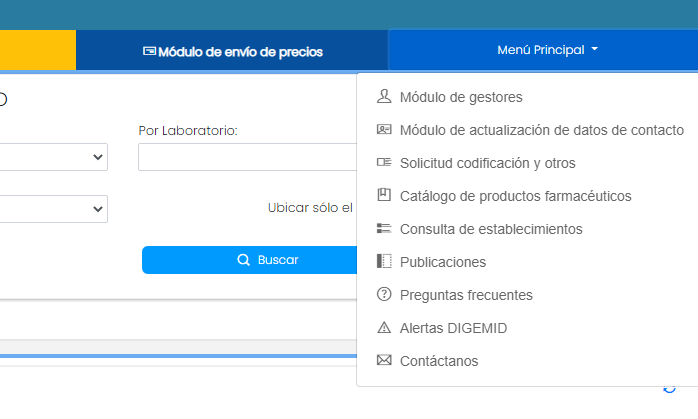The image size is (698, 419).
Task: Click the list icon beside Consulta de establecimientos
Action: click(x=384, y=228)
